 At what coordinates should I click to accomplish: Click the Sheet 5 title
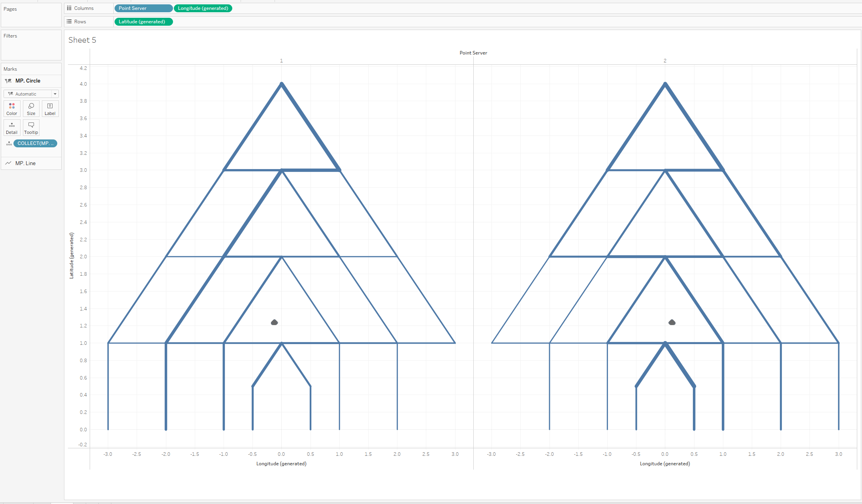pos(82,40)
